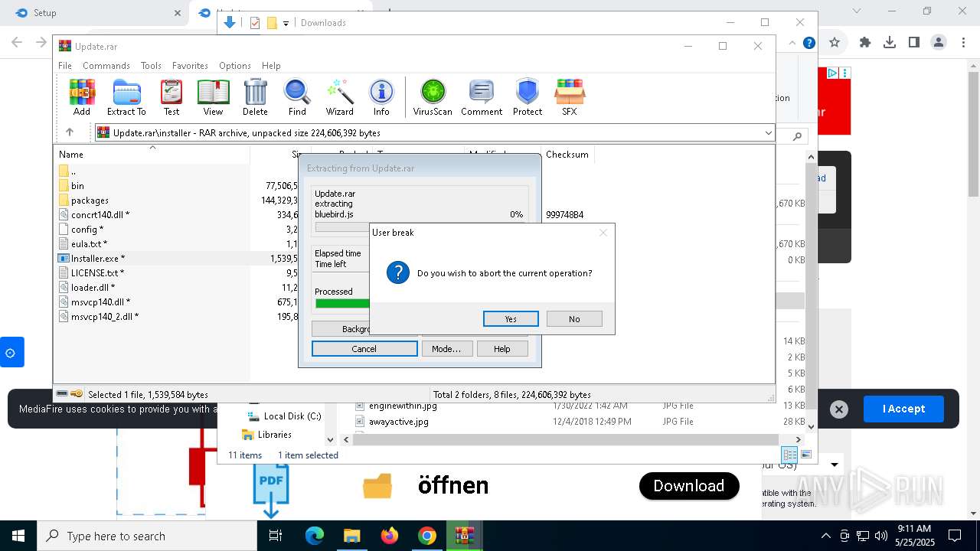Open Windows Start menu

[18, 536]
